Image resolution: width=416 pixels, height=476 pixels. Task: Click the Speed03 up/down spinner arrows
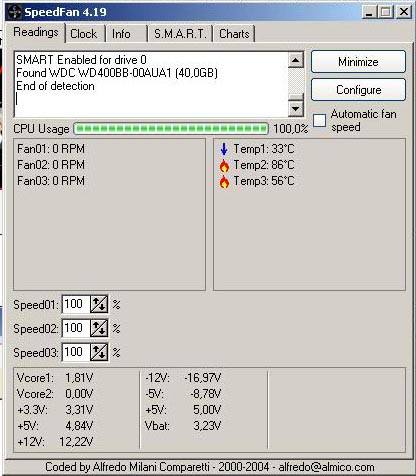point(99,352)
